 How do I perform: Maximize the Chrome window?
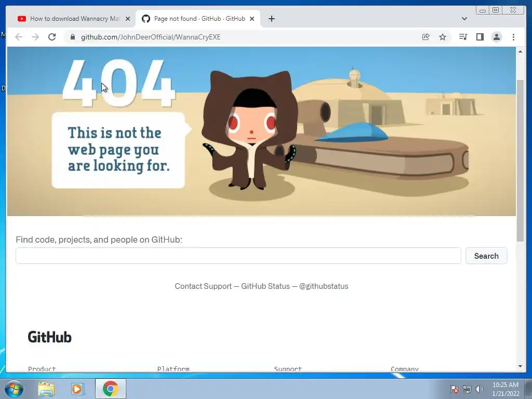495,10
